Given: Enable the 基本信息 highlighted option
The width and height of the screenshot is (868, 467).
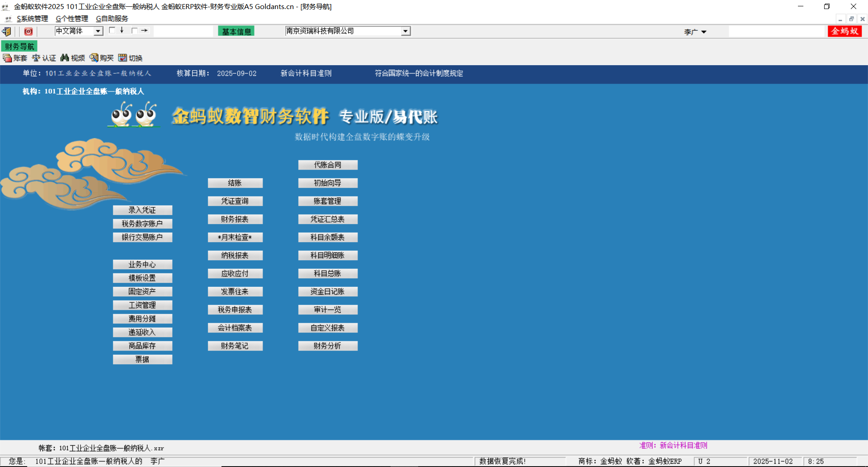Looking at the screenshot, I should point(236,30).
